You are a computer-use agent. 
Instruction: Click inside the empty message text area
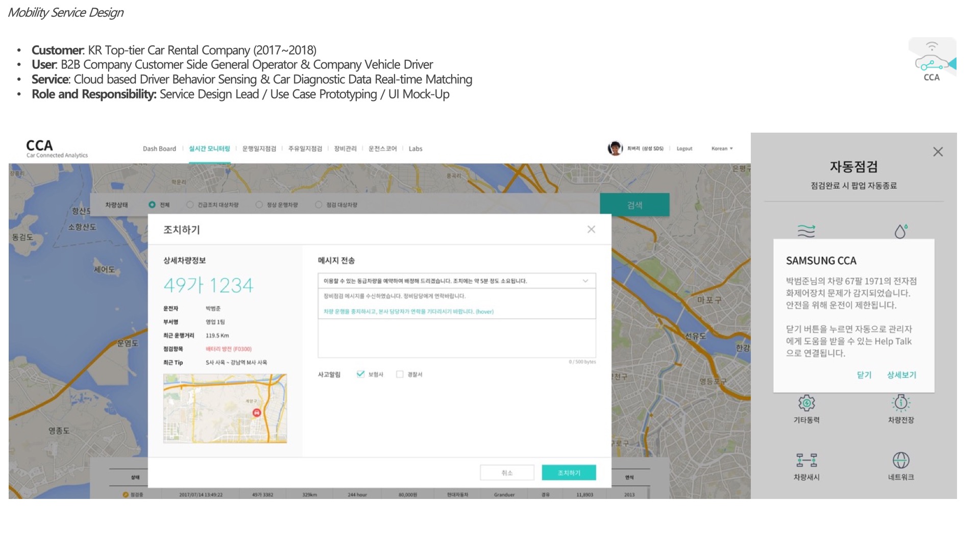(456, 338)
